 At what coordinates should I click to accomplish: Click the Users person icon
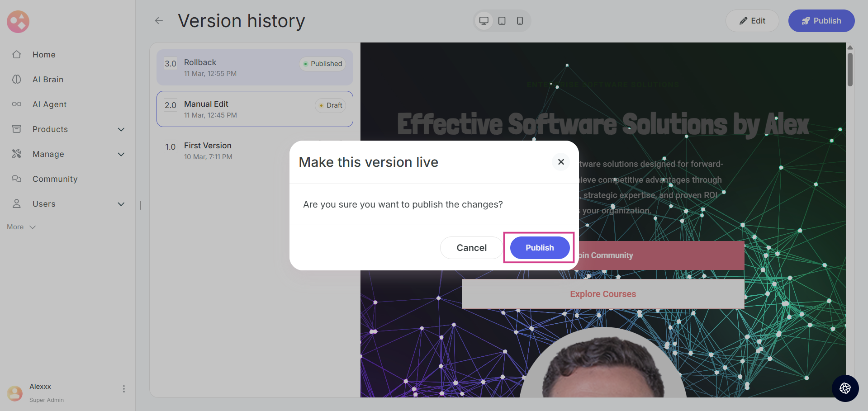tap(17, 203)
